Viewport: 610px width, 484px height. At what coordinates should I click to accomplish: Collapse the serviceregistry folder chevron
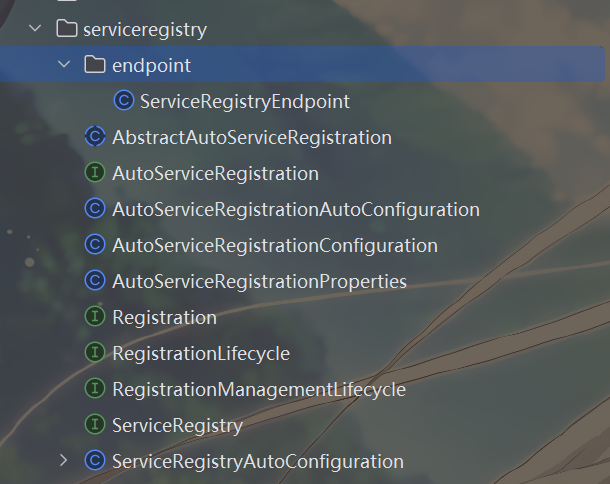(x=35, y=29)
